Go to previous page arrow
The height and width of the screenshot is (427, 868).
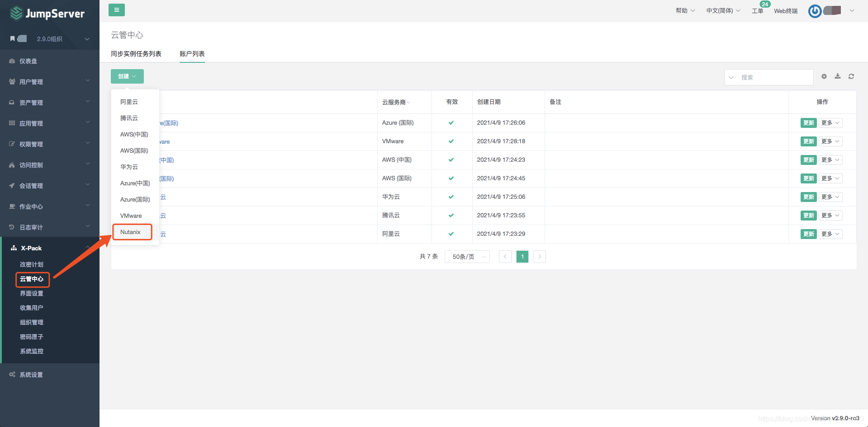(505, 257)
